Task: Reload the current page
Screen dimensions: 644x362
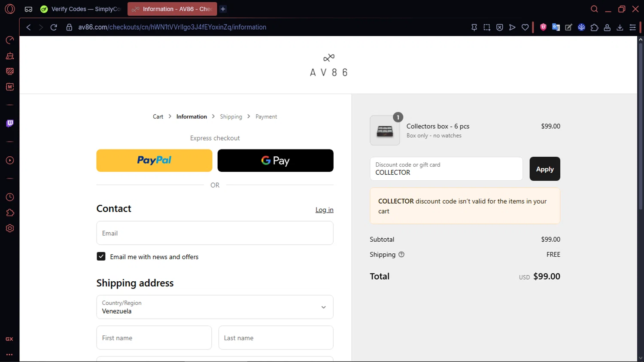Action: point(54,27)
